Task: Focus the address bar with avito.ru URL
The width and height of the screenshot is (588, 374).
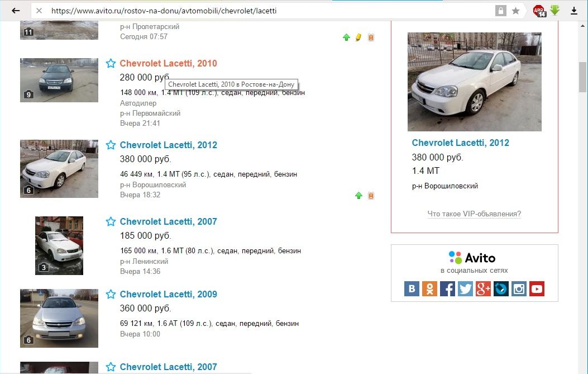Action: pyautogui.click(x=262, y=11)
